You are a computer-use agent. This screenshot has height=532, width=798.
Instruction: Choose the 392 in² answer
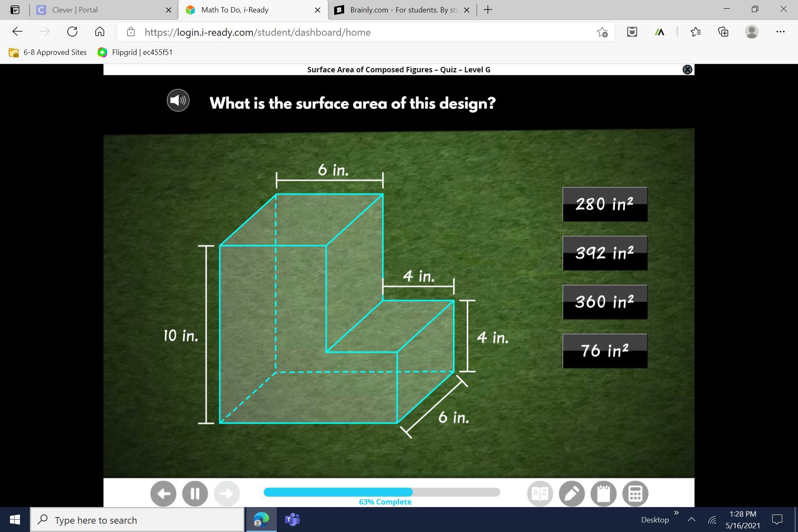point(605,253)
